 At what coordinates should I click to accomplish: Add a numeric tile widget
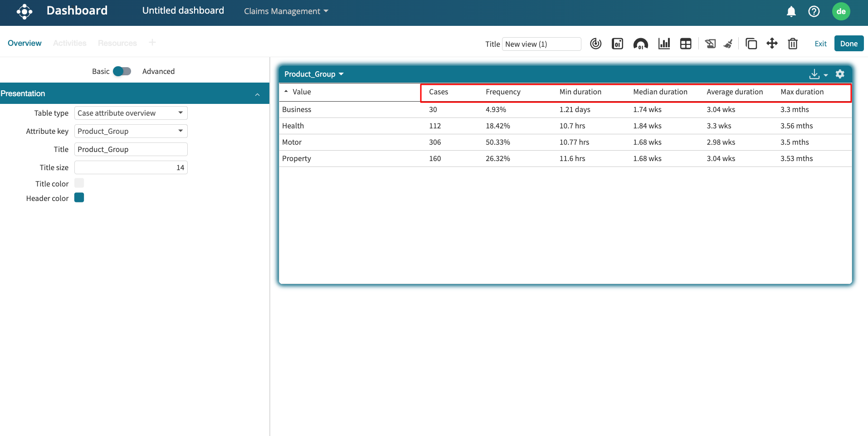pos(617,44)
